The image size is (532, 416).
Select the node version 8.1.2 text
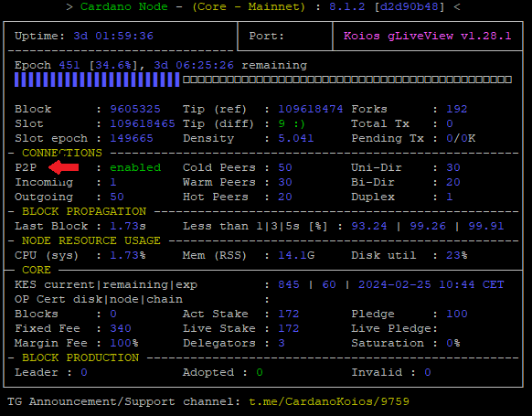pos(346,6)
